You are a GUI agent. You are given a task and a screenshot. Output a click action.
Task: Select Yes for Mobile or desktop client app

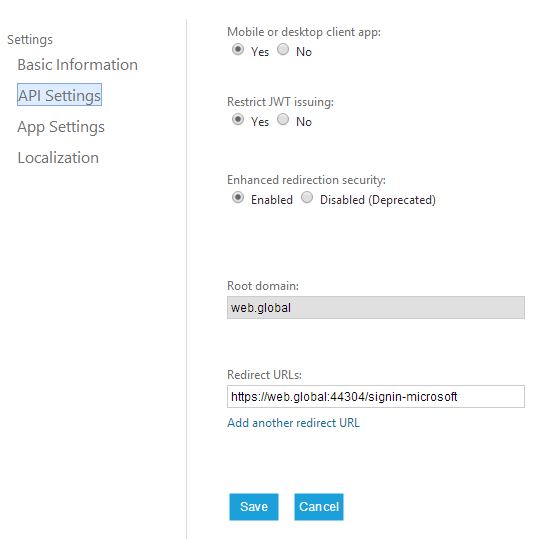238,50
